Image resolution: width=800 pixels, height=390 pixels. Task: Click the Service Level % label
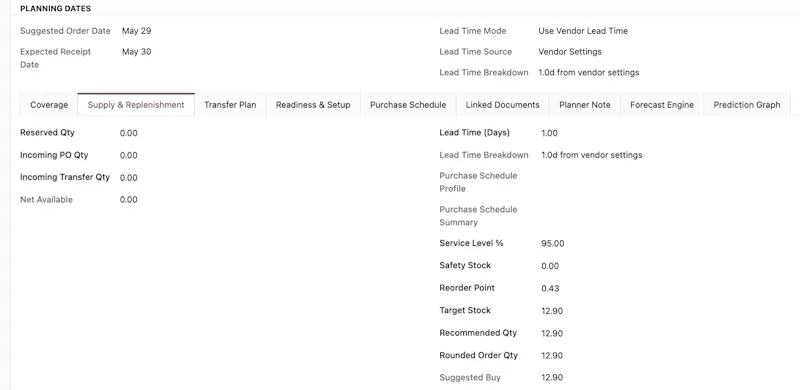(x=471, y=243)
